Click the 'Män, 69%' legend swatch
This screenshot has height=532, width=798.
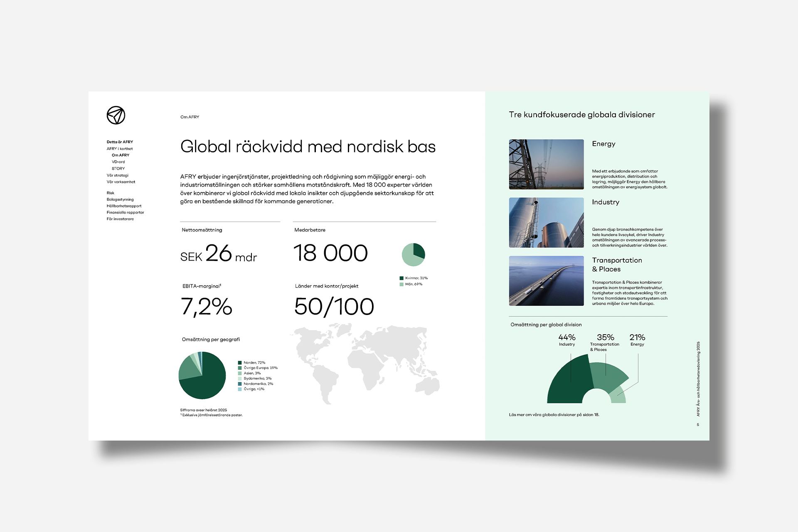click(x=401, y=284)
